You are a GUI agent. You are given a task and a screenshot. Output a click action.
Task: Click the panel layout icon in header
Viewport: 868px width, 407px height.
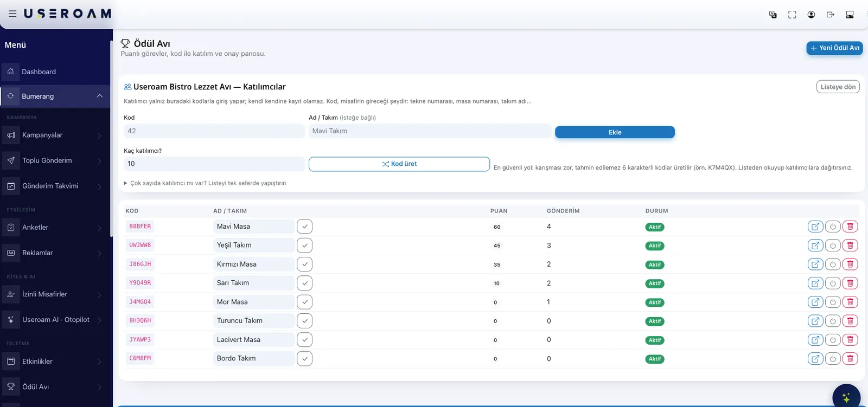pos(850,15)
